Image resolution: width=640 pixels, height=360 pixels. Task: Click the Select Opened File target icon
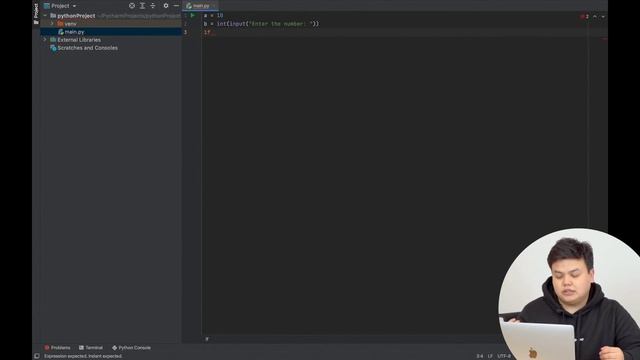click(132, 6)
